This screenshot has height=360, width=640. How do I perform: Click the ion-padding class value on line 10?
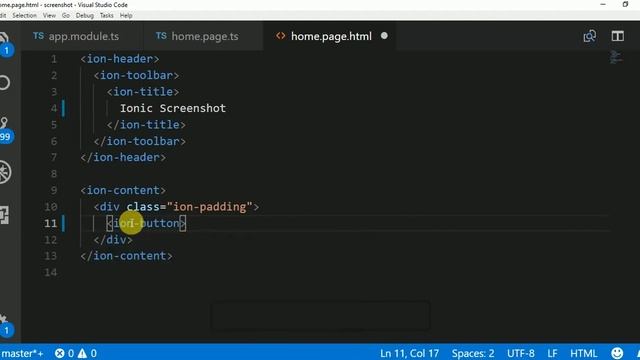coord(209,207)
